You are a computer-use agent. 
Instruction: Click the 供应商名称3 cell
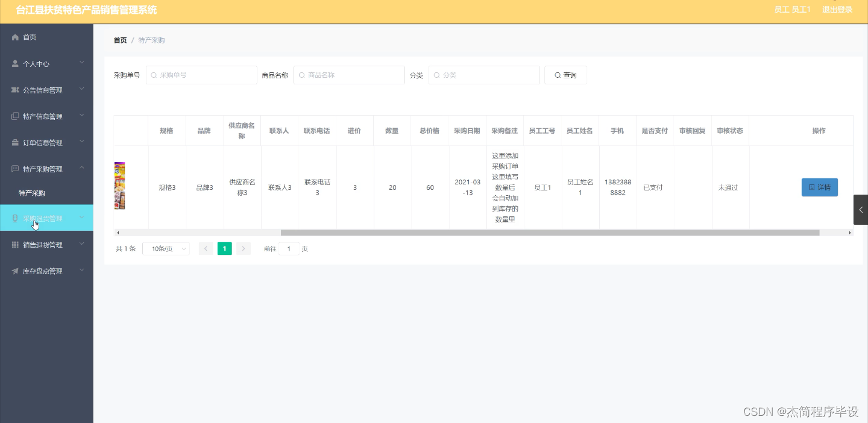tap(242, 187)
